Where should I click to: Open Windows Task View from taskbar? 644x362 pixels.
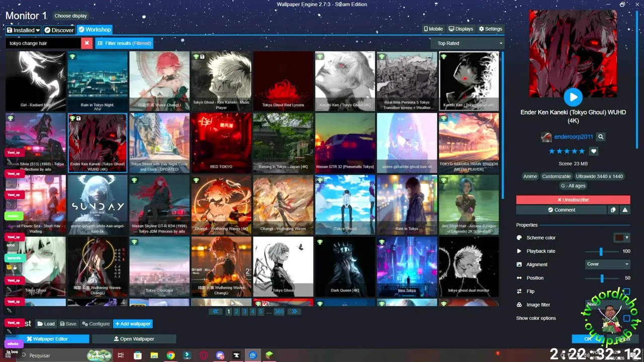coord(121,355)
